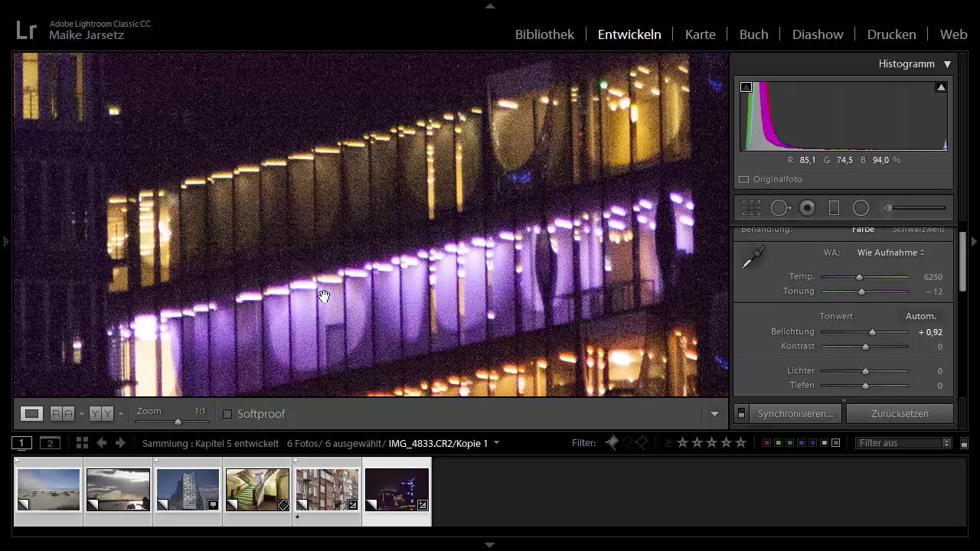Toggle highlight clipping indicator in histogram
The width and height of the screenshot is (980, 551).
[x=941, y=87]
